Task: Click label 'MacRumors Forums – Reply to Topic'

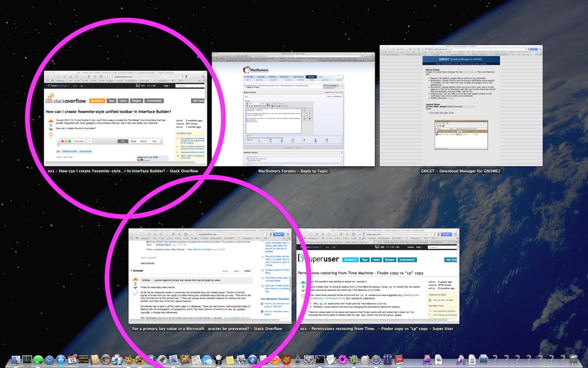Action: click(x=293, y=171)
